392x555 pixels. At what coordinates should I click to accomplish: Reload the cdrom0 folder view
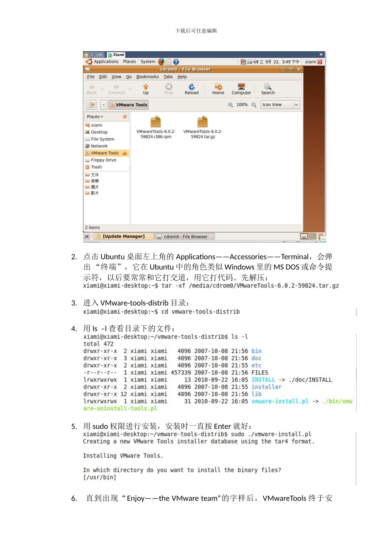[x=191, y=89]
